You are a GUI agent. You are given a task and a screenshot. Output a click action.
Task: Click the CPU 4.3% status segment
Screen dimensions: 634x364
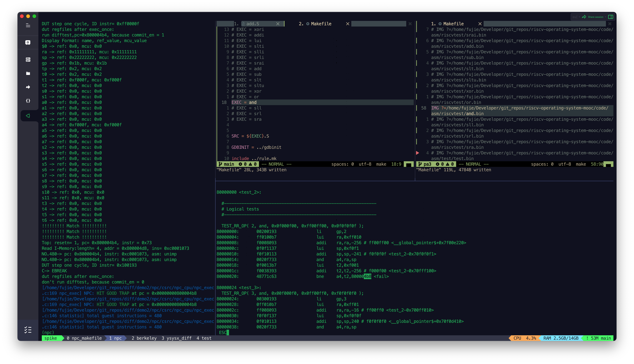coord(524,338)
